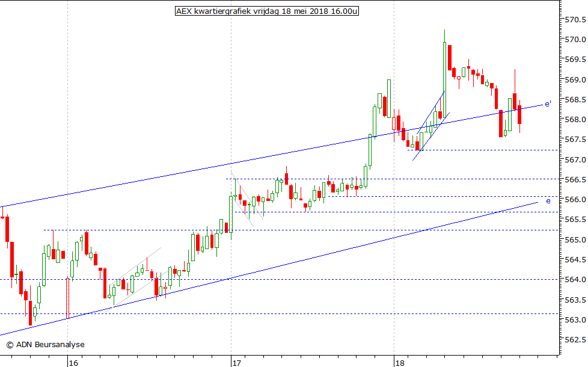Click the 565.5 price axis label
588x367 pixels.
click(x=575, y=220)
